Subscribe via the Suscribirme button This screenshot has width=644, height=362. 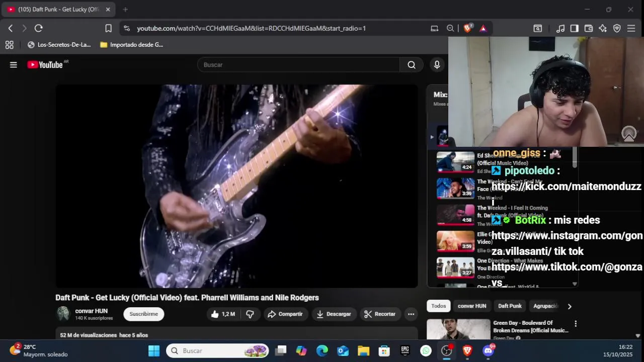pyautogui.click(x=143, y=314)
